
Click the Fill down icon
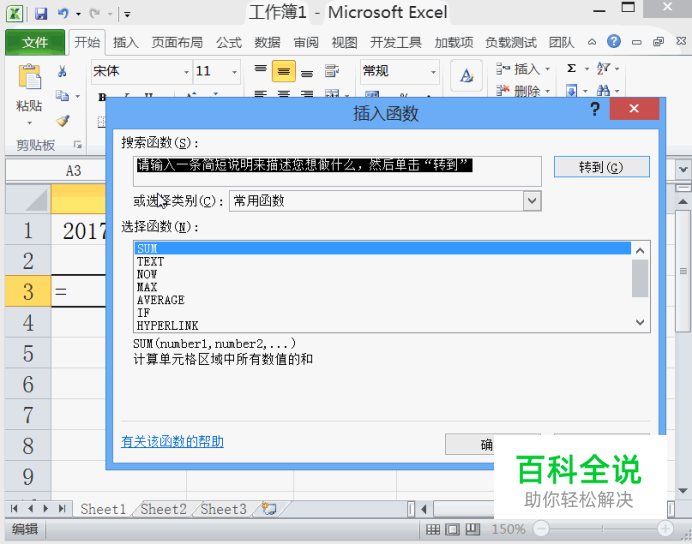(572, 91)
